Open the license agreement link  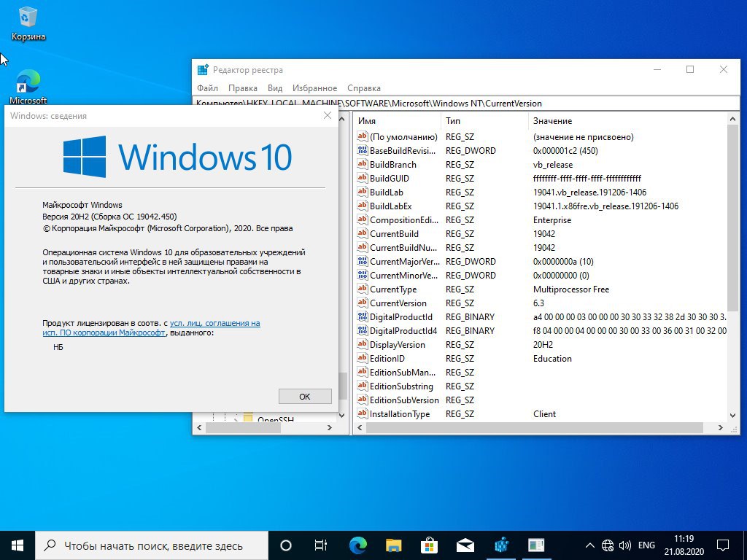click(152, 327)
